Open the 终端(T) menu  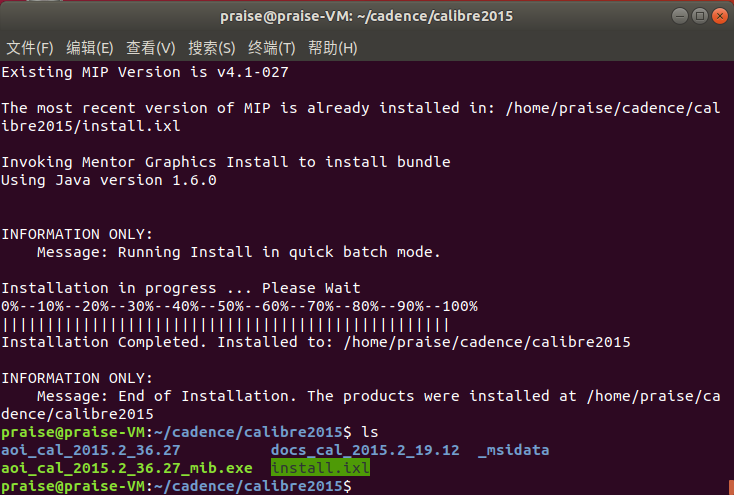coord(272,48)
